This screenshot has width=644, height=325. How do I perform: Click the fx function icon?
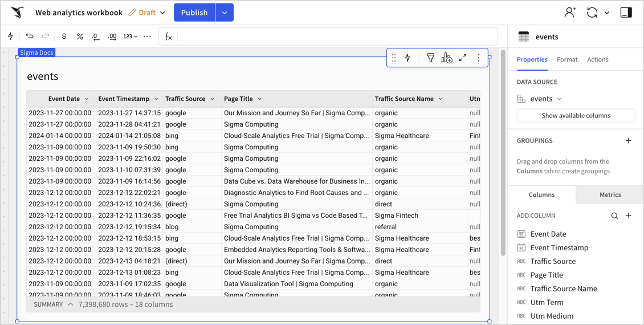168,36
